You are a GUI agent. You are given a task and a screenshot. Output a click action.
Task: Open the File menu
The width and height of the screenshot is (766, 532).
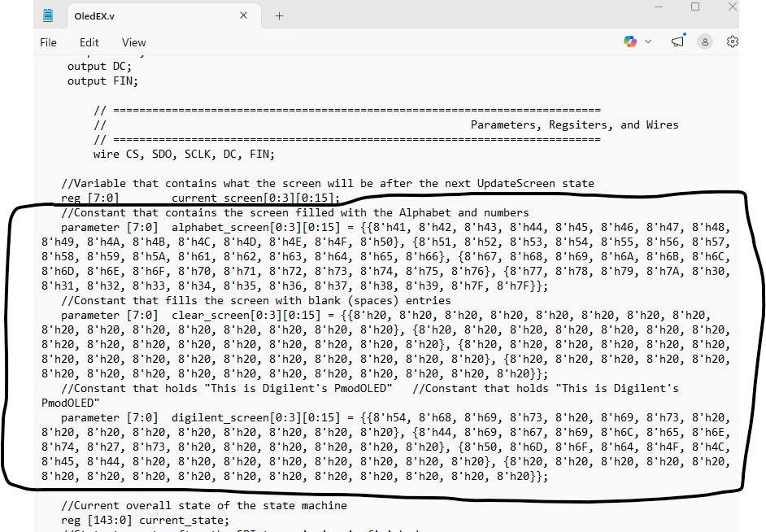point(48,42)
